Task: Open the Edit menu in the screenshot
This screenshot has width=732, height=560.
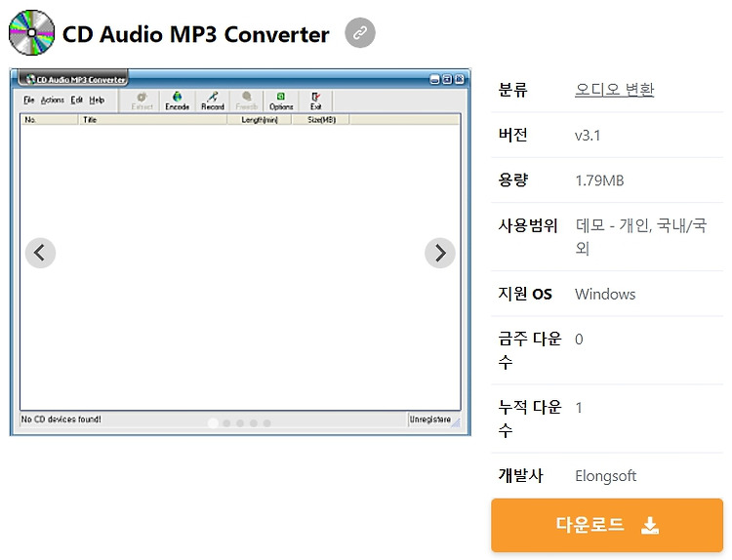Action: (x=76, y=100)
